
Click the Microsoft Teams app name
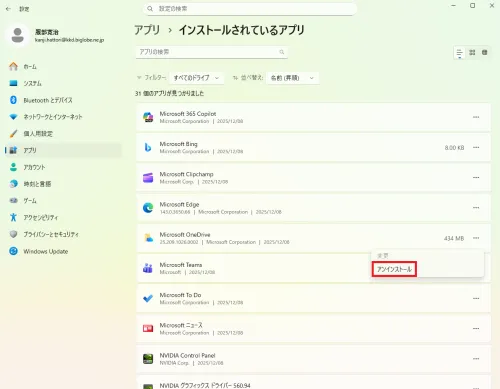point(181,265)
